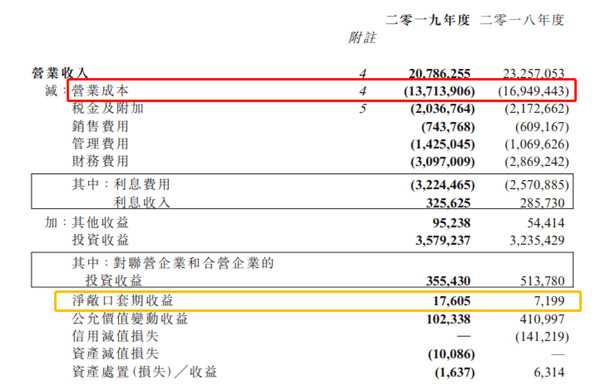The image size is (600, 389).
Task: Click note number 5 beside 稅金及附加
Action: 363,109
